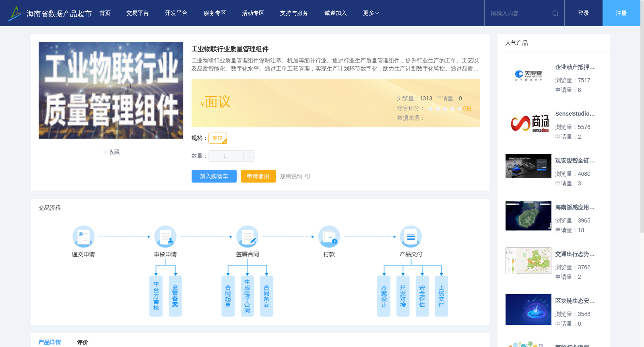Click the 人气产品 panel heading
The height and width of the screenshot is (347, 644).
(x=516, y=43)
